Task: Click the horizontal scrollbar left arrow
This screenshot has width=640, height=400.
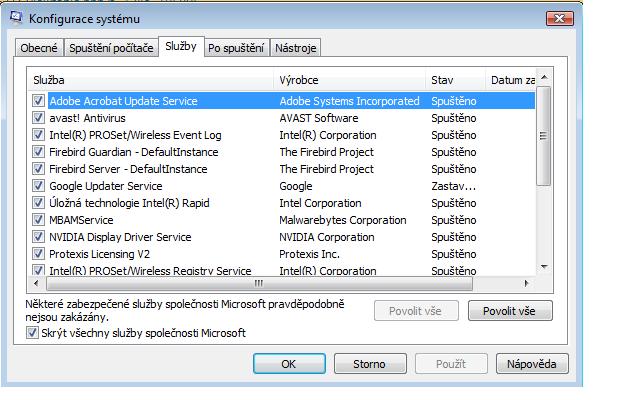Action: (x=36, y=283)
